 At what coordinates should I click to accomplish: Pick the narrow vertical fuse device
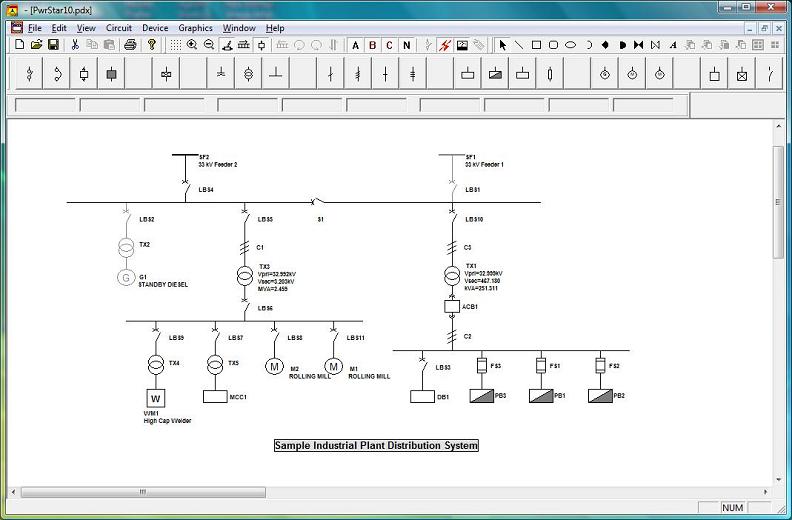(550, 74)
